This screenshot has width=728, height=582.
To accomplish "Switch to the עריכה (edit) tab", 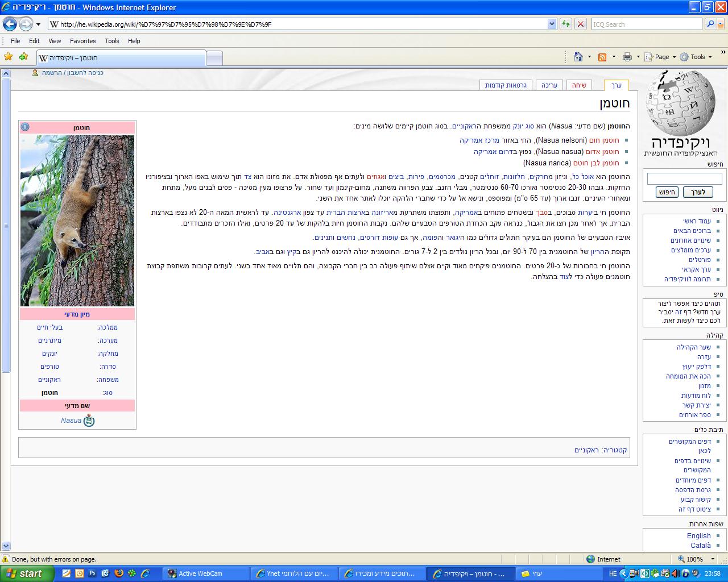I will [549, 85].
